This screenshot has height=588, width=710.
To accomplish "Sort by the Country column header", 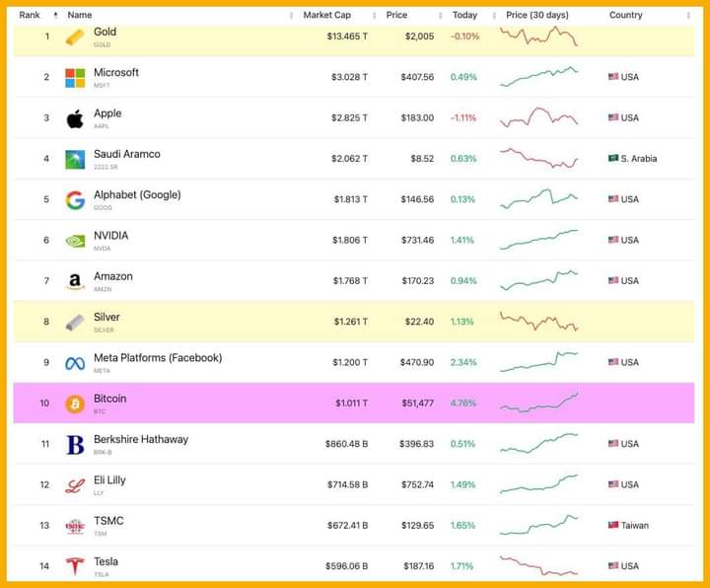I will pyautogui.click(x=626, y=15).
